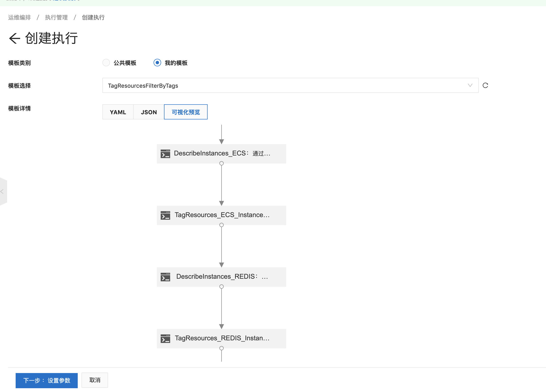Click the 取消 button
This screenshot has width=546, height=392.
click(95, 380)
